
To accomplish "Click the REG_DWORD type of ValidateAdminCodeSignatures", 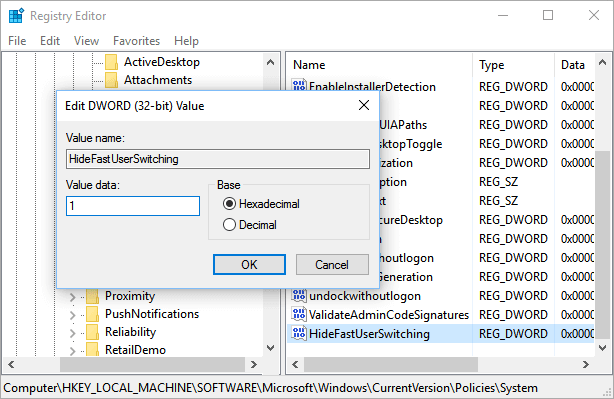I will [x=513, y=315].
